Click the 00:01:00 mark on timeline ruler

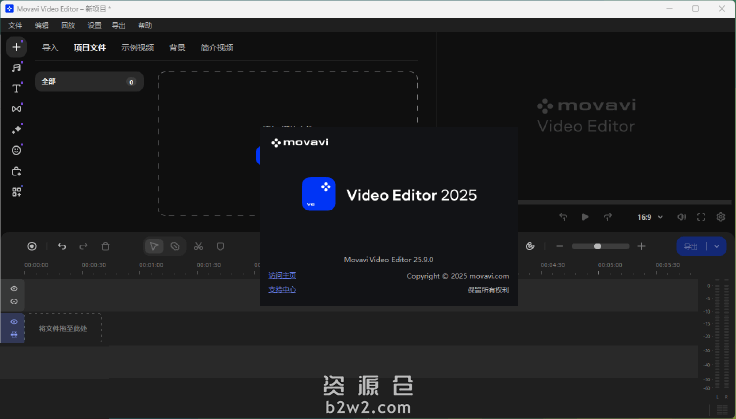pyautogui.click(x=151, y=265)
